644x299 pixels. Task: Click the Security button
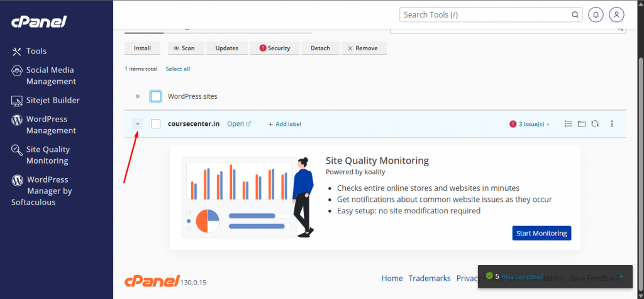tap(274, 48)
